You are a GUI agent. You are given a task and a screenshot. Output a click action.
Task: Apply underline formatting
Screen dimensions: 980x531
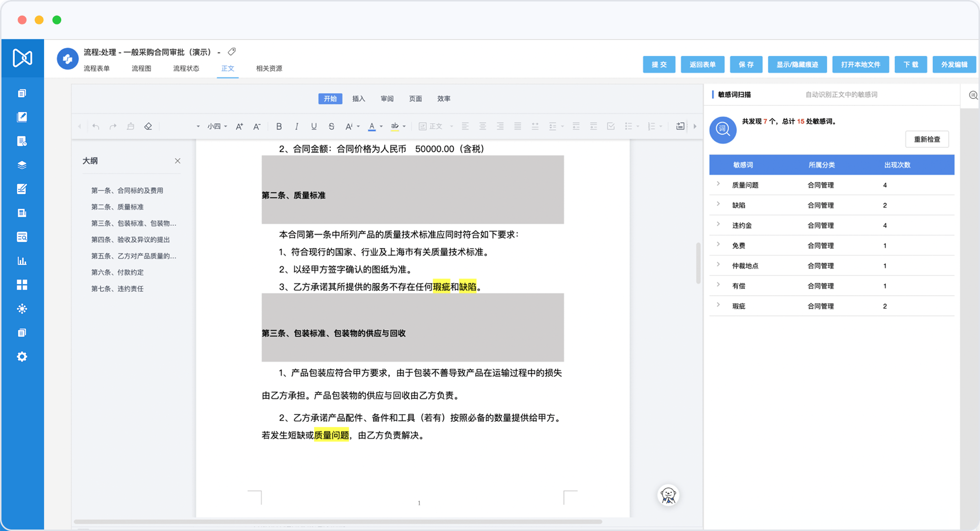[314, 126]
